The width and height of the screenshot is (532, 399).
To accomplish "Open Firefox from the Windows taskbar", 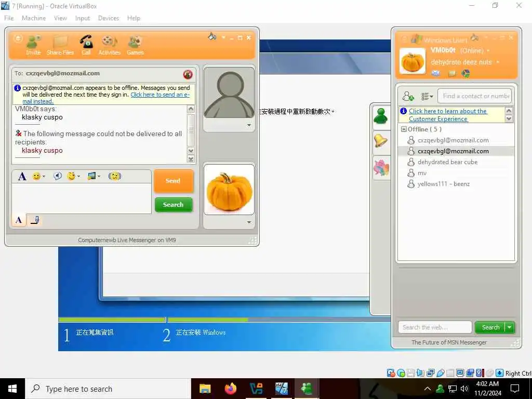I will [231, 389].
